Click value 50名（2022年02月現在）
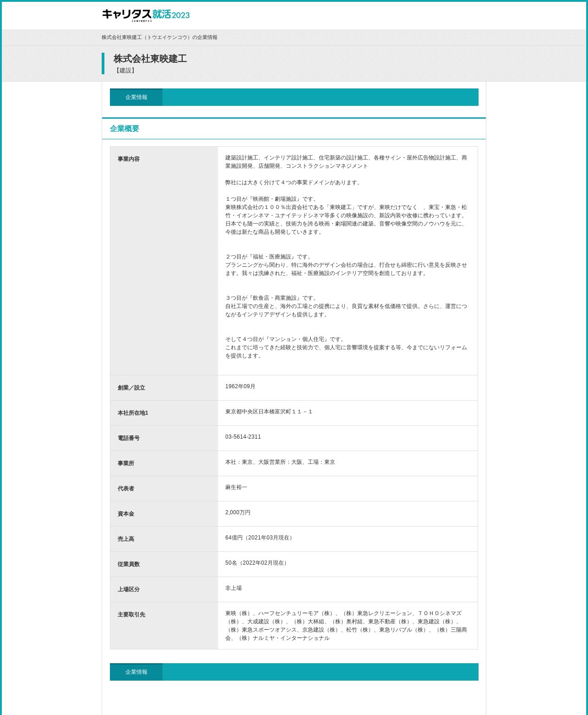588x715 pixels. click(x=257, y=563)
